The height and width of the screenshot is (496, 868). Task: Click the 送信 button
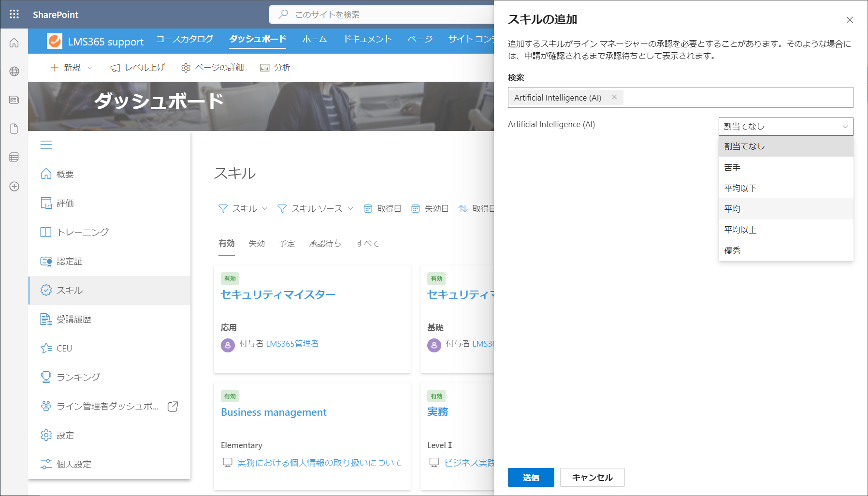click(x=531, y=478)
